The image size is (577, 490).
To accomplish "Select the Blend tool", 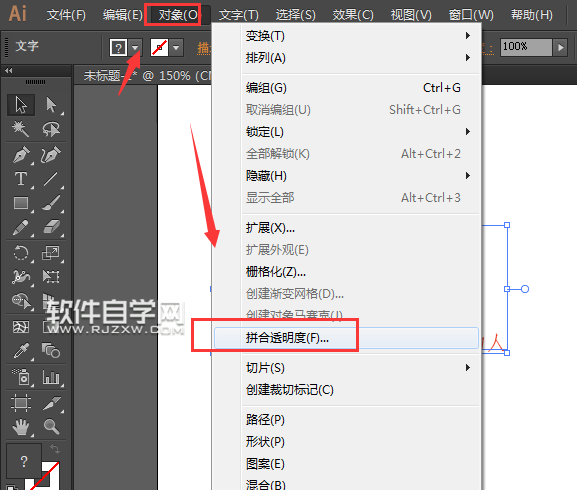I will 51,351.
